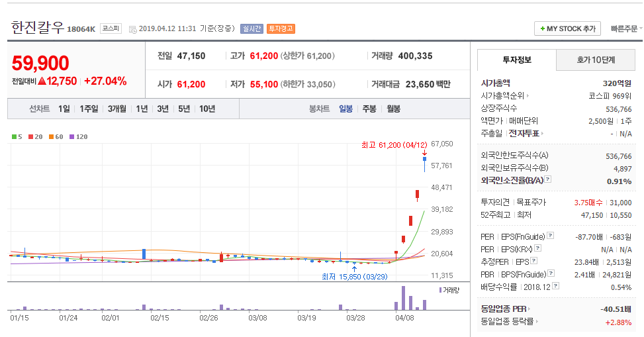
Task: Click the 목표주가 value 31,000
Action: point(621,203)
